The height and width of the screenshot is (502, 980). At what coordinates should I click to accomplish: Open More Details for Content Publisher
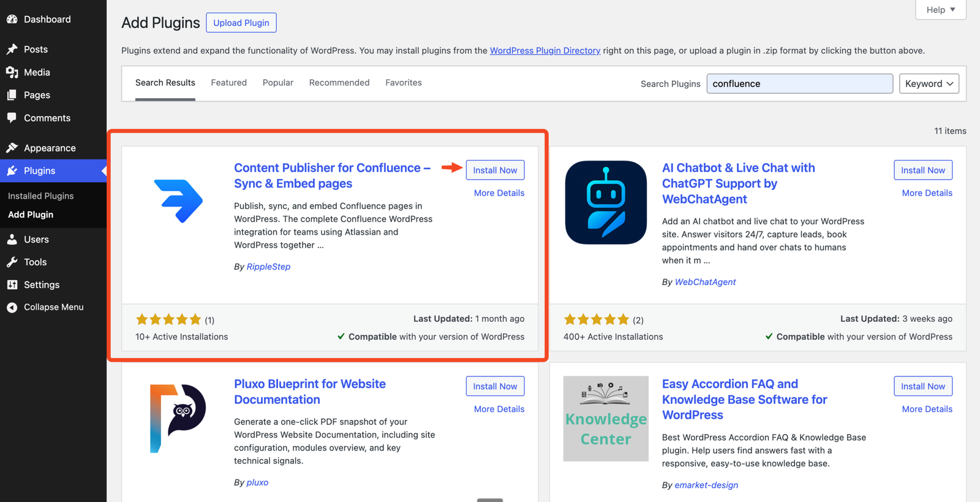(499, 193)
